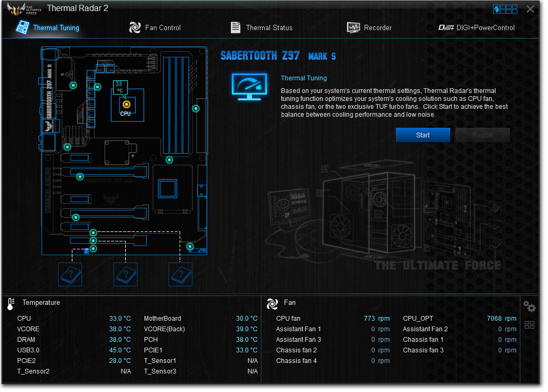Click the Chassis fan 3 row label
Image resolution: width=548 pixels, height=392 pixels.
pos(423,350)
